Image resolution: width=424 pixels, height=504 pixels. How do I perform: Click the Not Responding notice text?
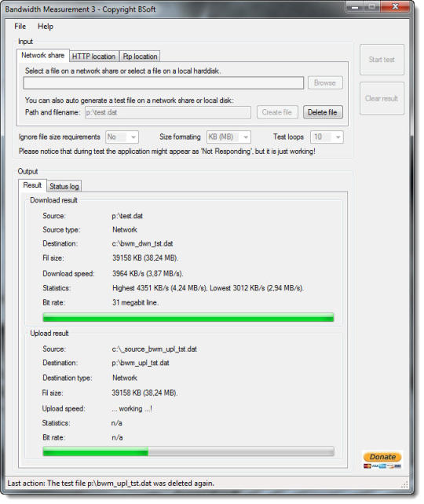pyautogui.click(x=166, y=151)
